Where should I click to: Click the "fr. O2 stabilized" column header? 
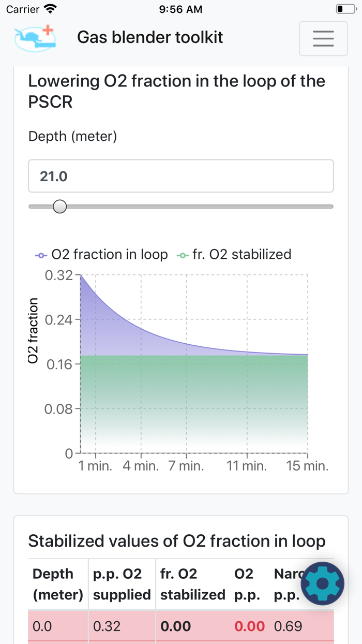192,584
